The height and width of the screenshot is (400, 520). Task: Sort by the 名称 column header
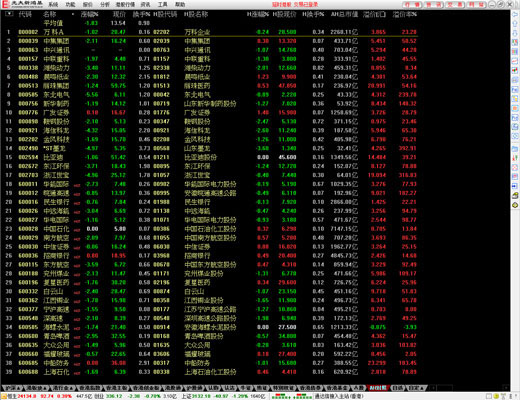(x=50, y=14)
